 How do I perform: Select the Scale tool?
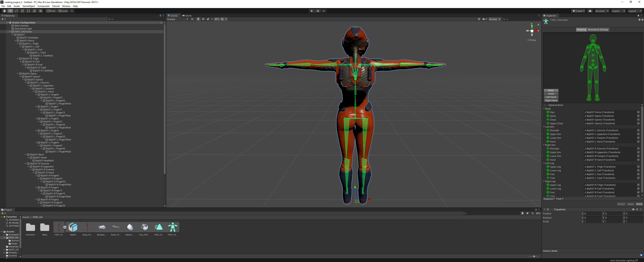tap(22, 11)
